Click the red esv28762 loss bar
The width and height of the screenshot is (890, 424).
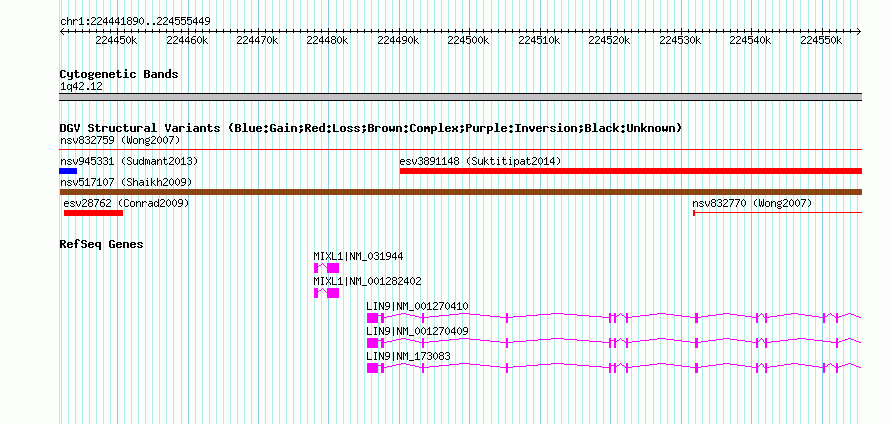94,213
